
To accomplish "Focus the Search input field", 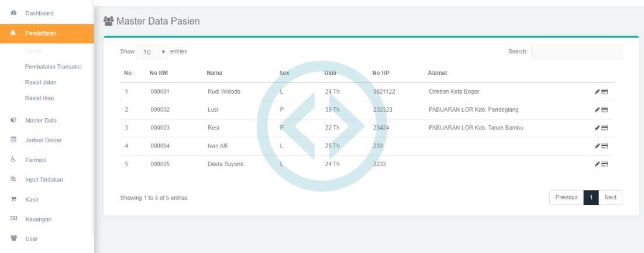I will tap(576, 52).
